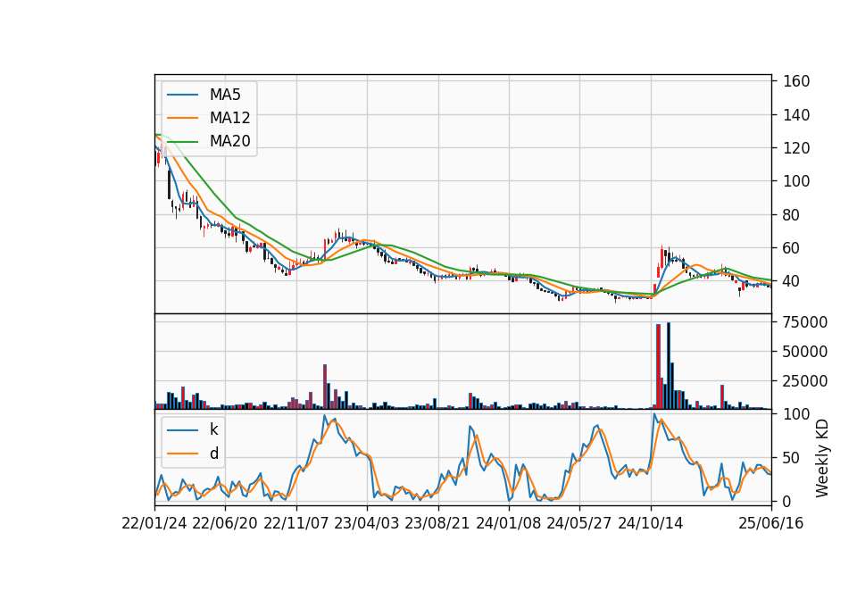857x616 pixels.
Task: Click the 23/08/21 date label
Action: coord(437,523)
